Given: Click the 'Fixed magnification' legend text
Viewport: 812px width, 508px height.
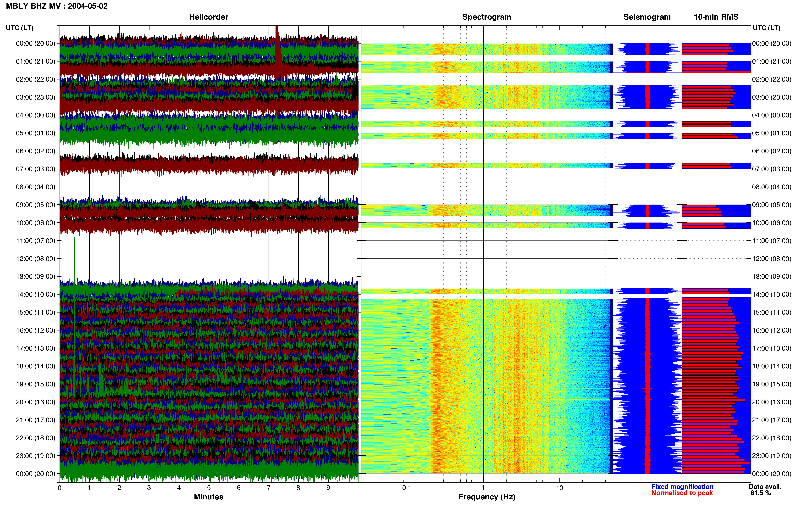Looking at the screenshot, I should (682, 487).
